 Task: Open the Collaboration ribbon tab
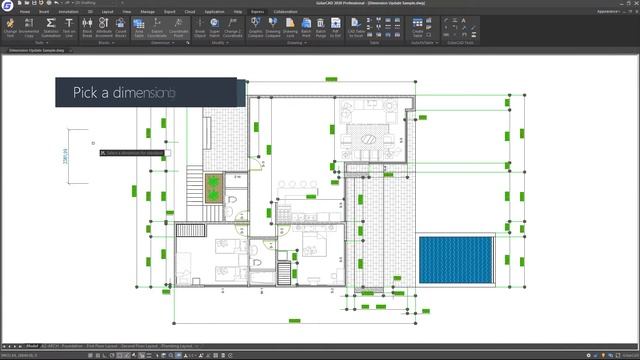click(285, 12)
